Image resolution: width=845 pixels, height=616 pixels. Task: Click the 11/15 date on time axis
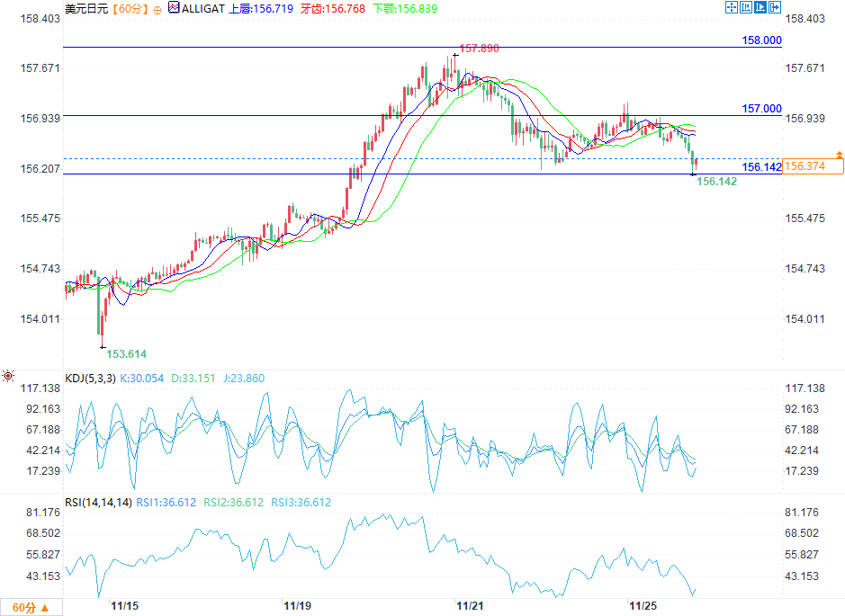pos(124,606)
